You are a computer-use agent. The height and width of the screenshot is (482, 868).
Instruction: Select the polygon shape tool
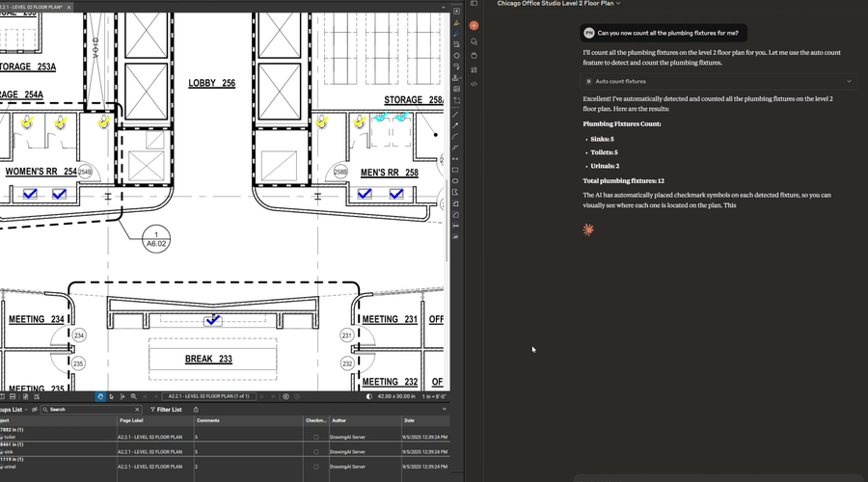(455, 192)
